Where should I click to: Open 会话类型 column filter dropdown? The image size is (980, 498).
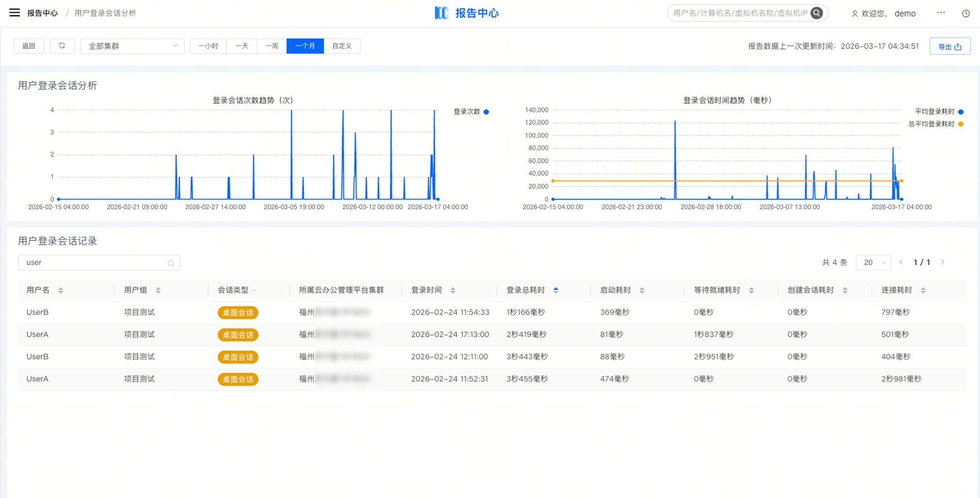[x=254, y=290]
